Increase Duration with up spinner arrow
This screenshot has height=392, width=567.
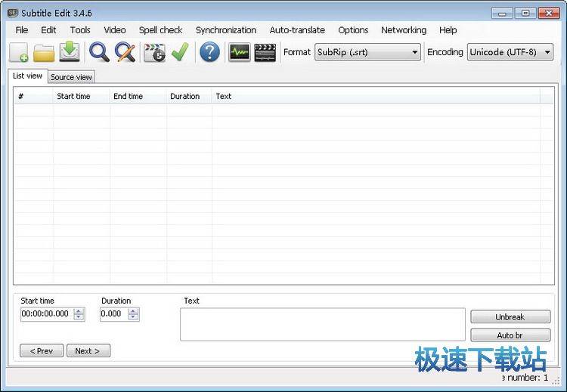click(133, 310)
